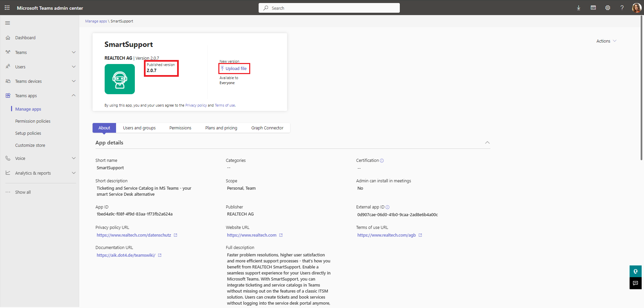This screenshot has width=644, height=308.
Task: Click the SmartSupport robot app logo
Action: coord(120,79)
